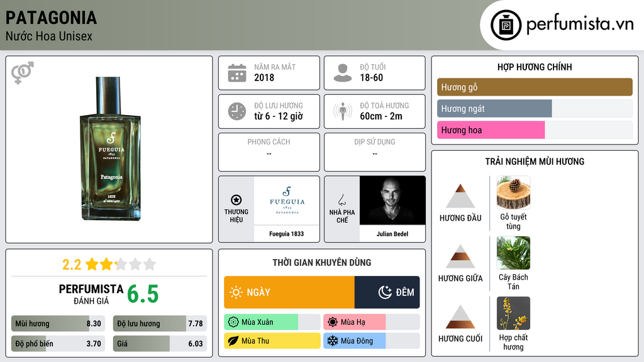The image size is (644, 362).
Task: Click the Giá 6.03 score bar
Action: (160, 344)
